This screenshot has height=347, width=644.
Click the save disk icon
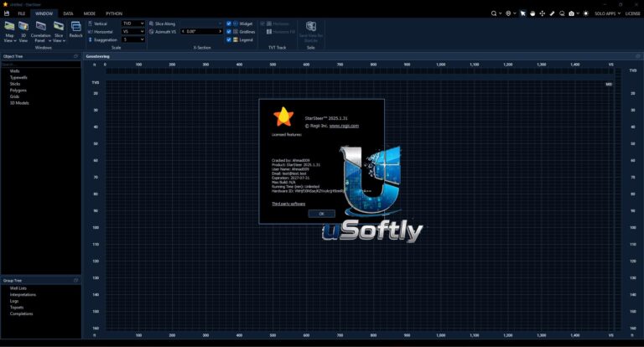7,13
